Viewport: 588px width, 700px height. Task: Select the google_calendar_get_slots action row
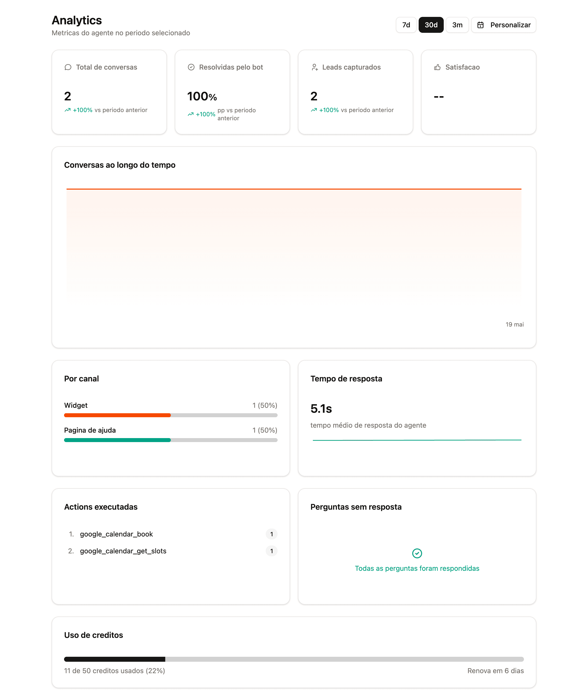(171, 551)
